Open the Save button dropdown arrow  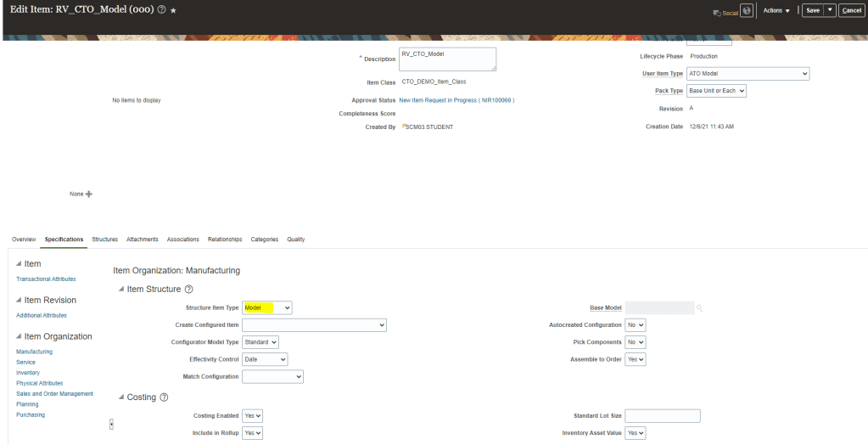[831, 10]
